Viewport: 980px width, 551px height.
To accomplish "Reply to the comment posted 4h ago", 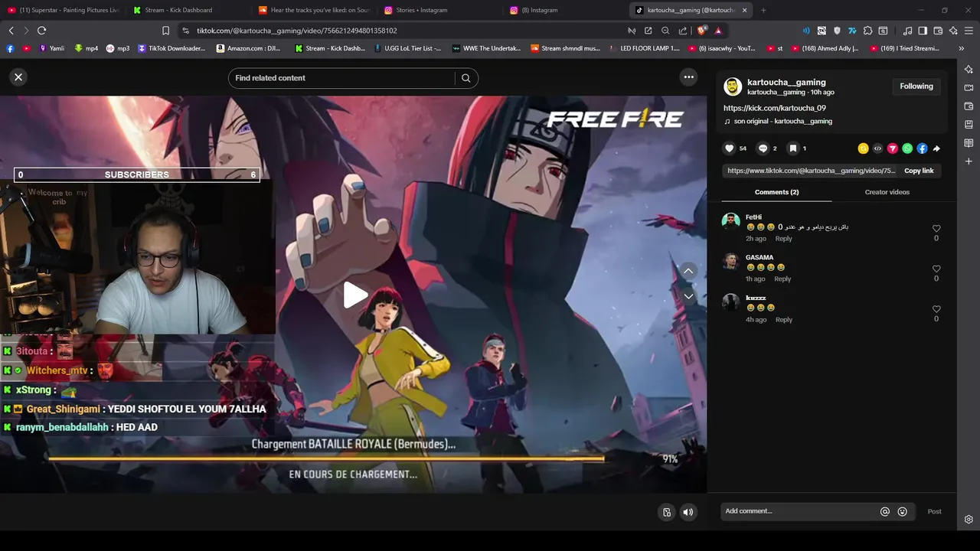I will tap(783, 320).
